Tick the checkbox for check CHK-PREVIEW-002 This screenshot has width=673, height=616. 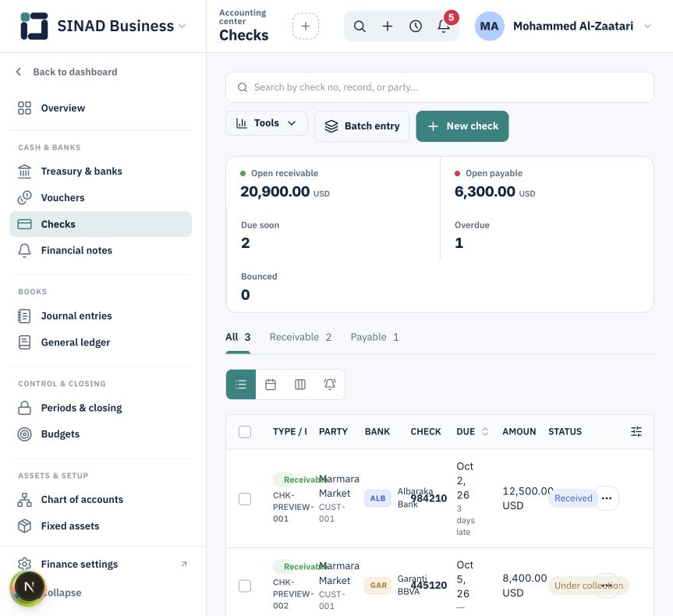click(245, 586)
